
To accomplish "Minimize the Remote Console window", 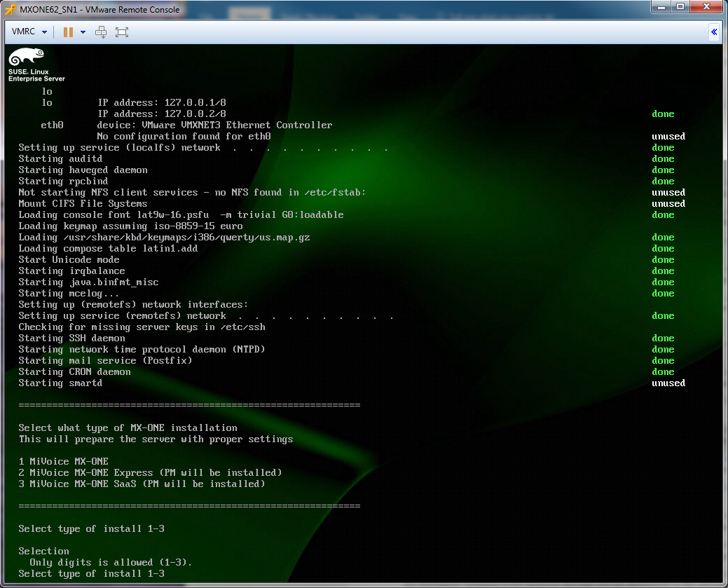I will 661,6.
